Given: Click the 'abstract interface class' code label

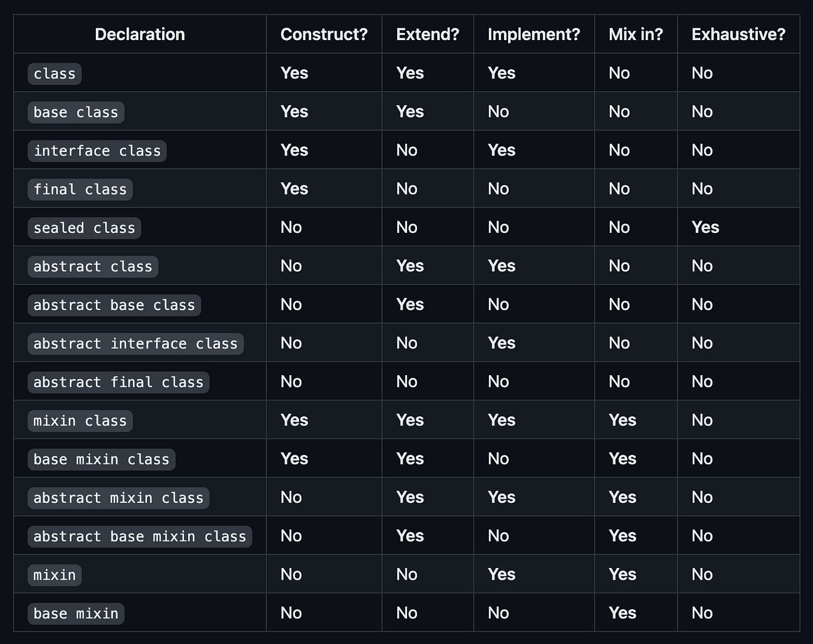Looking at the screenshot, I should (x=135, y=343).
